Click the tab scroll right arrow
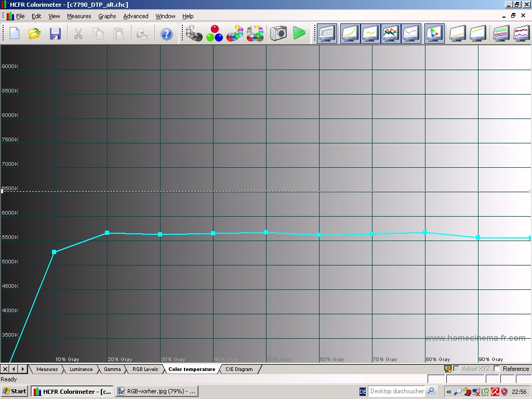This screenshot has height=399, width=532. tap(23, 369)
